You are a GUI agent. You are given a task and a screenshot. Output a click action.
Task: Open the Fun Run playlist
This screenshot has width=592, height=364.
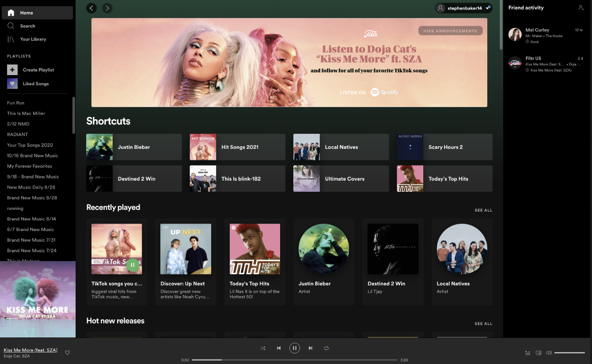click(15, 103)
